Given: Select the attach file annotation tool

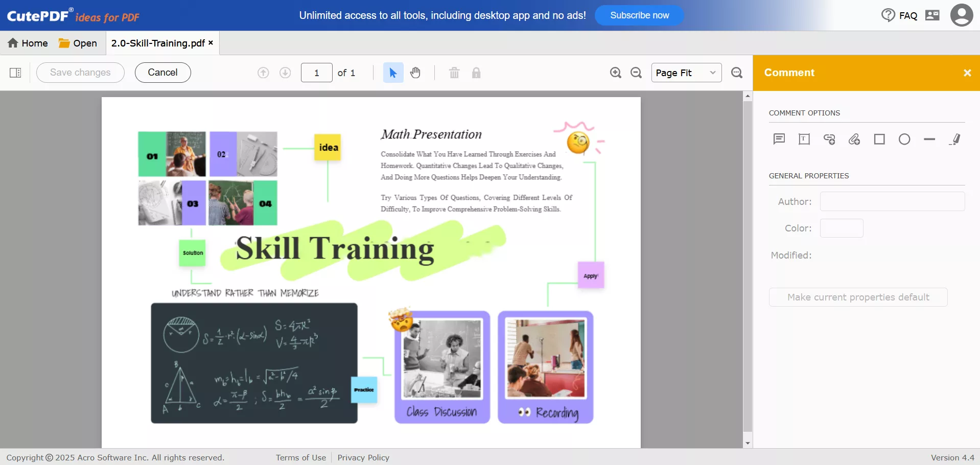Looking at the screenshot, I should click(854, 139).
